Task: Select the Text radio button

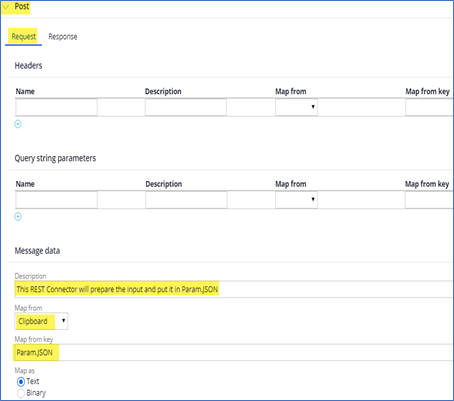Action: click(x=21, y=381)
